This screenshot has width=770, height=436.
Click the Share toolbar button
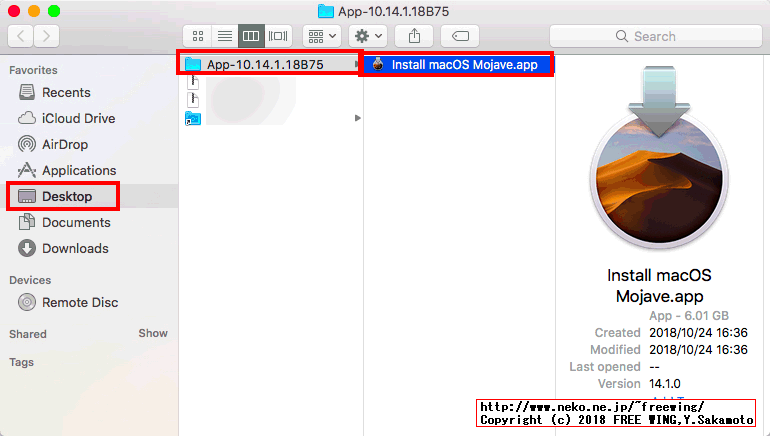pos(414,36)
